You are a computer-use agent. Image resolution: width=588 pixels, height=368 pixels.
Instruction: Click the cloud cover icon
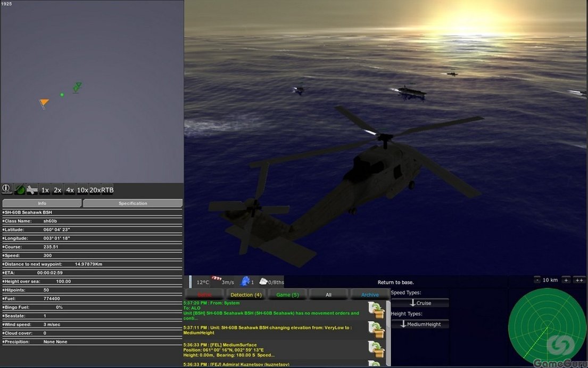[263, 281]
